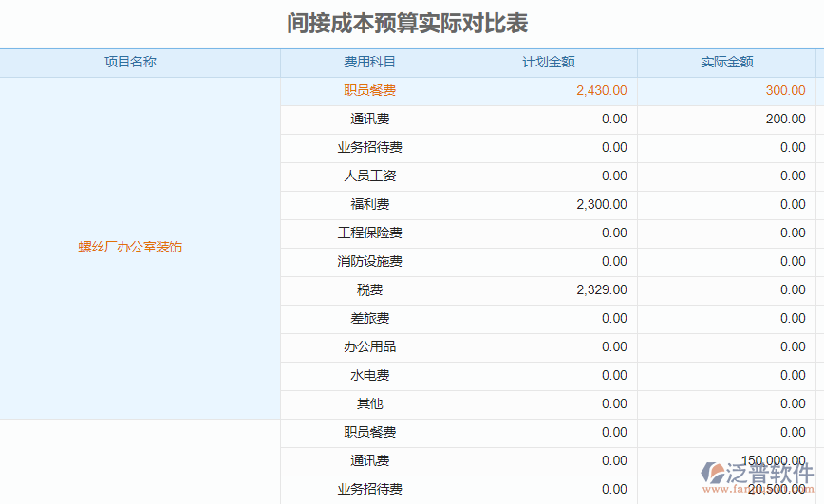Screen dimensions: 824x504
Task: Select the 办公用品 expense item
Action: [369, 347]
